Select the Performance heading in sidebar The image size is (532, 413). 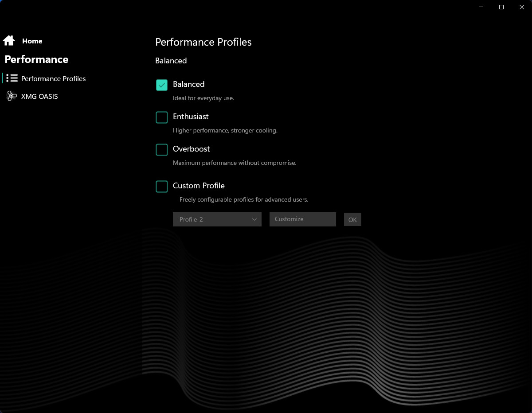36,59
